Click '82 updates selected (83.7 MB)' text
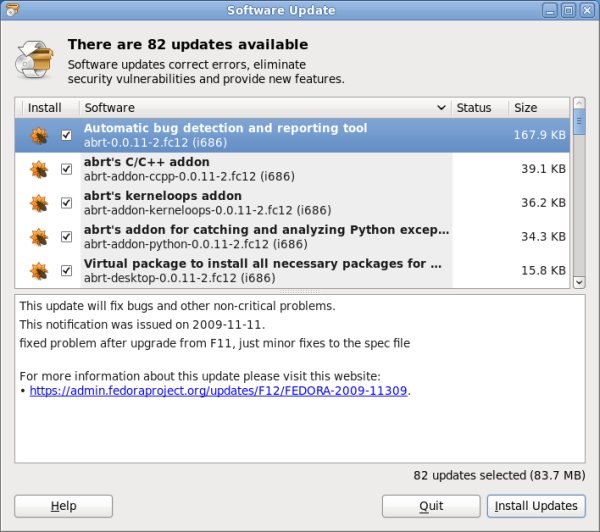This screenshot has width=600, height=532. pyautogui.click(x=499, y=475)
